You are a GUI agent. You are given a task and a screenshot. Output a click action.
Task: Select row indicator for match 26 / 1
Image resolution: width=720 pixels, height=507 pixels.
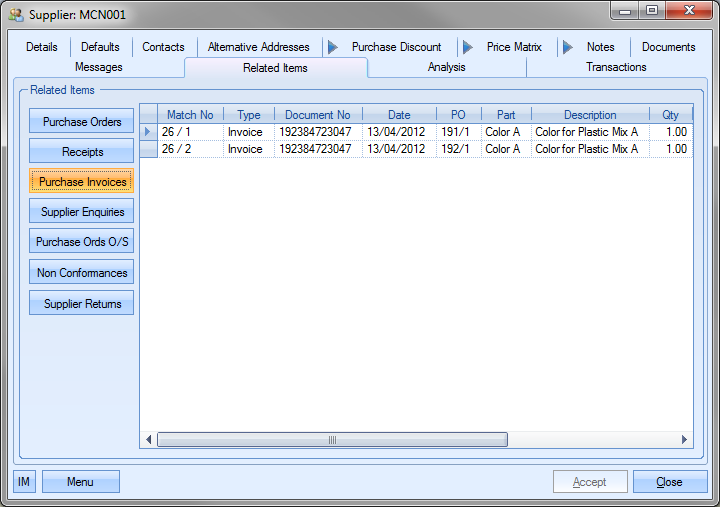148,131
